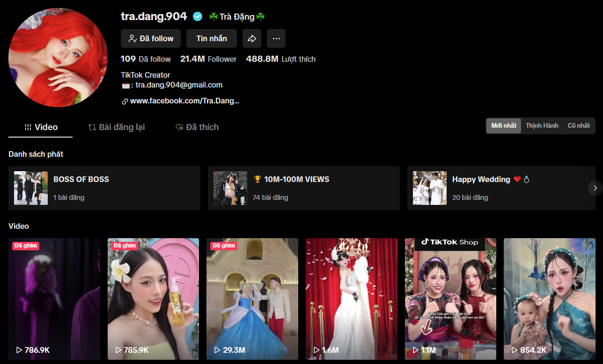The width and height of the screenshot is (603, 364).
Task: Click the BOSS OF BOSS playlist thumbnail
Action: tap(31, 188)
